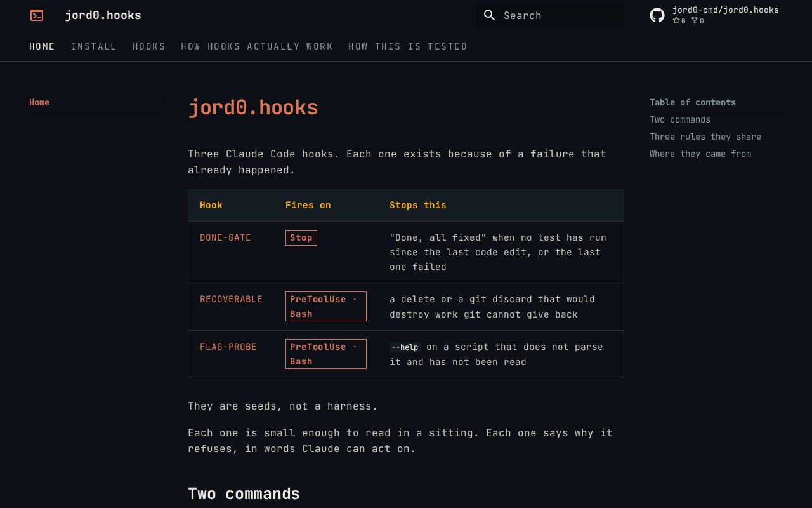
Task: Click the jord0.hooks site title
Action: [103, 15]
